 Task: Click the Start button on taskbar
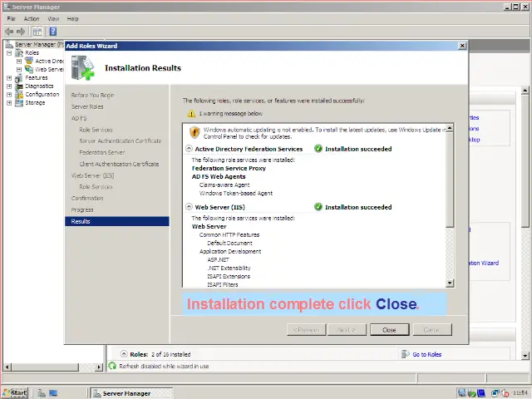click(x=15, y=392)
